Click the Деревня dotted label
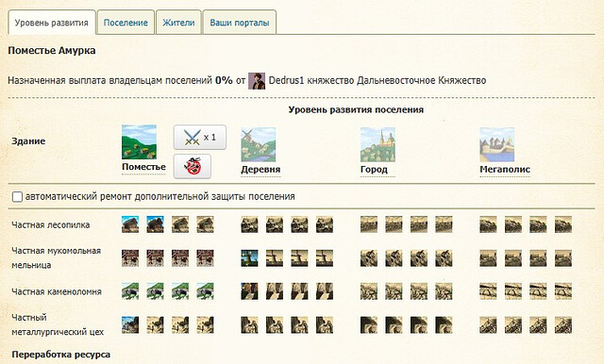 [x=260, y=170]
